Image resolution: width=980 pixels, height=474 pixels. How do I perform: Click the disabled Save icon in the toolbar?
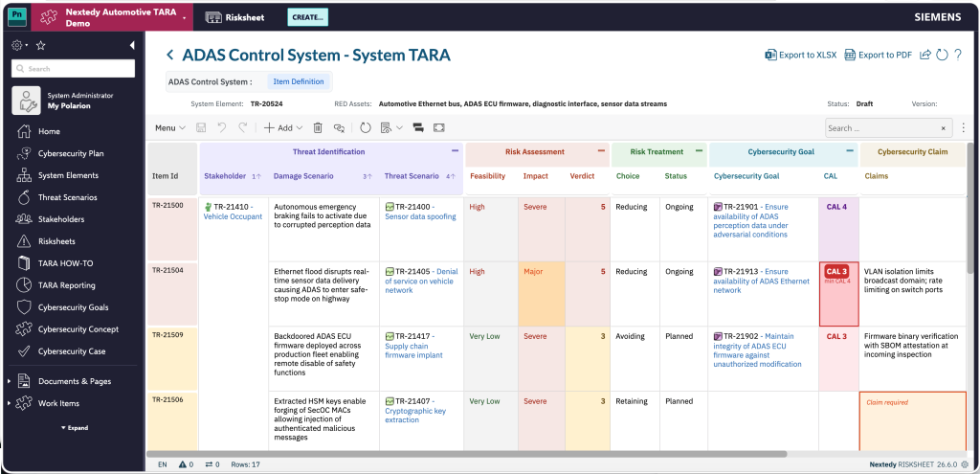[201, 127]
